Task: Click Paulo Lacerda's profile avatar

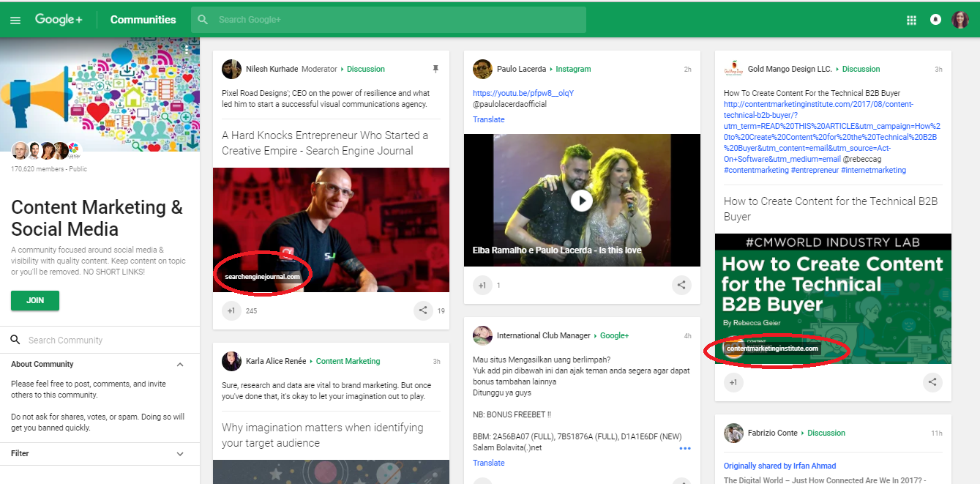Action: coord(482,69)
